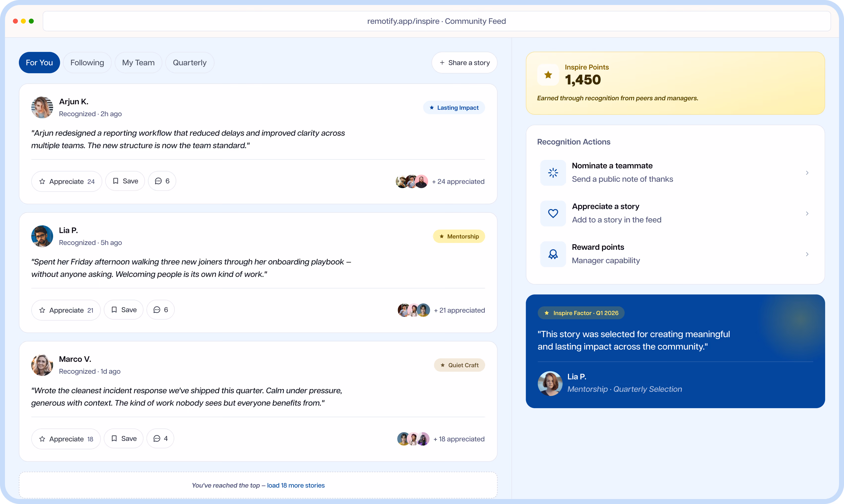
Task: Click the Inspire Points star icon
Action: (548, 75)
